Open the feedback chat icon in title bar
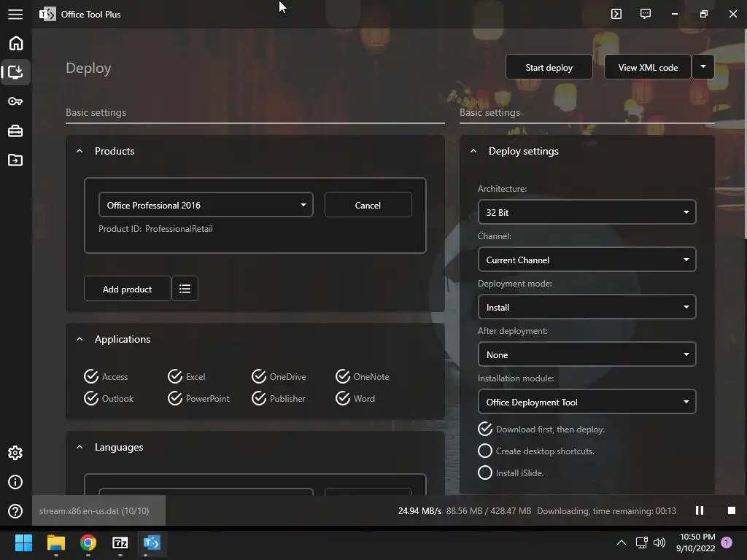747x560 pixels. [646, 14]
